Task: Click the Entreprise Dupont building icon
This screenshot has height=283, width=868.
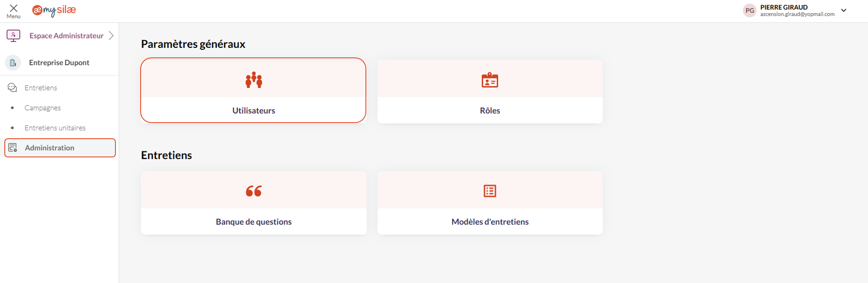Action: (13, 63)
